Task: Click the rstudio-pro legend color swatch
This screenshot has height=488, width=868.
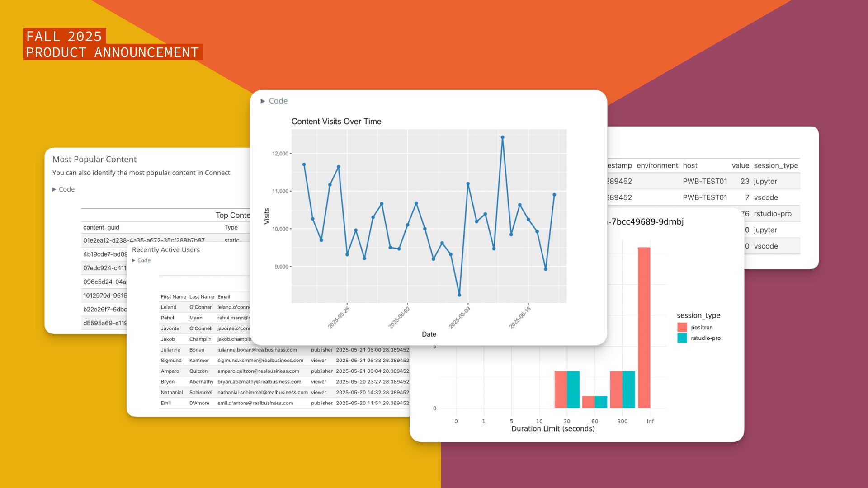Action: tap(682, 338)
